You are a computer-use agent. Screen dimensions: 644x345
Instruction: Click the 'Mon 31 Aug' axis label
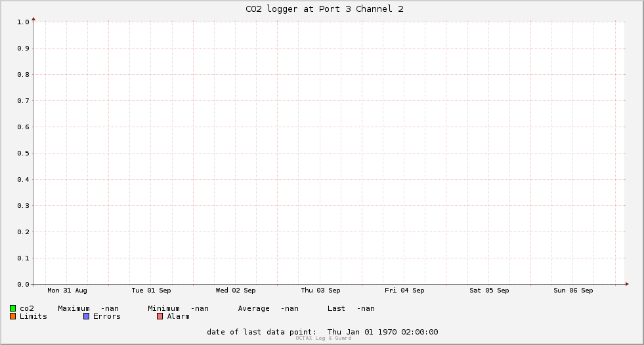(x=68, y=291)
